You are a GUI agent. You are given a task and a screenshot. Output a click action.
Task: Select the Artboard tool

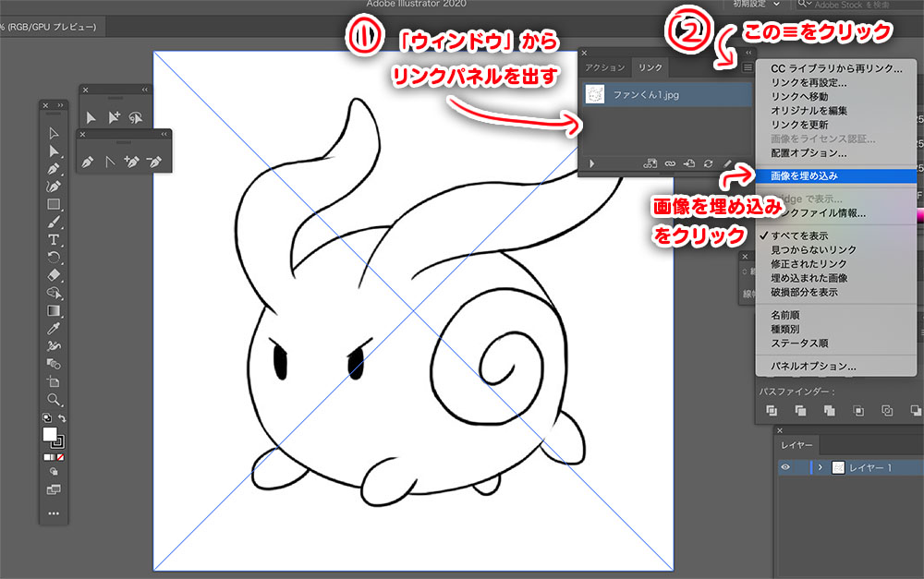point(54,381)
